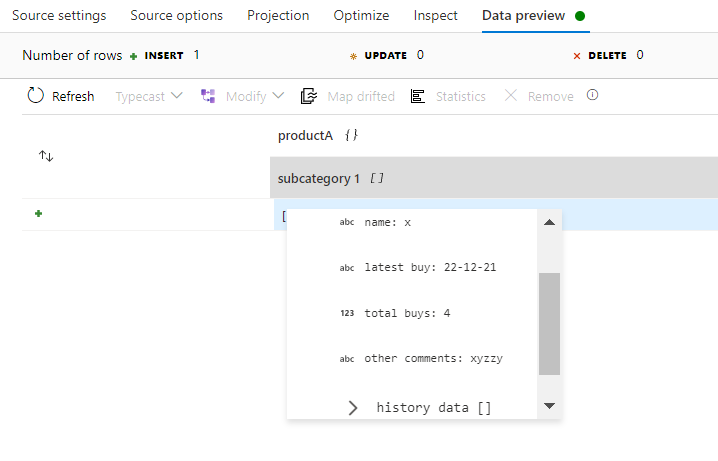Click the DELETE red x icon
Image resolution: width=718 pixels, height=461 pixels.
577,56
